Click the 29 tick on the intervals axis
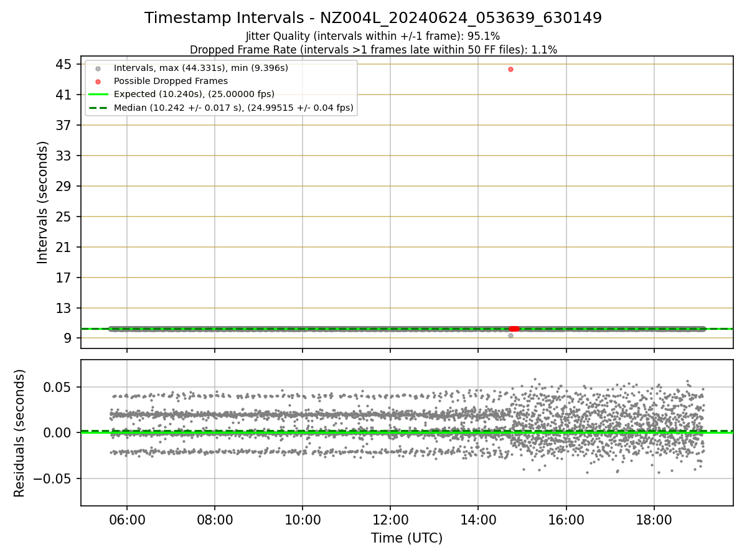 65,186
